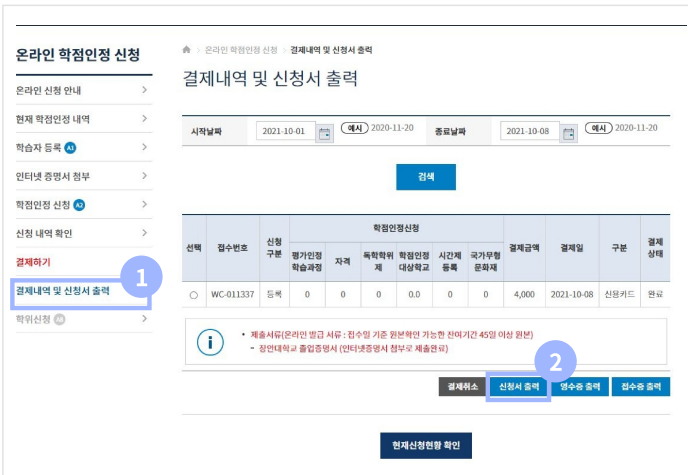Expand 학위신청 chevron arrow
The image size is (688, 475).
pos(144,319)
